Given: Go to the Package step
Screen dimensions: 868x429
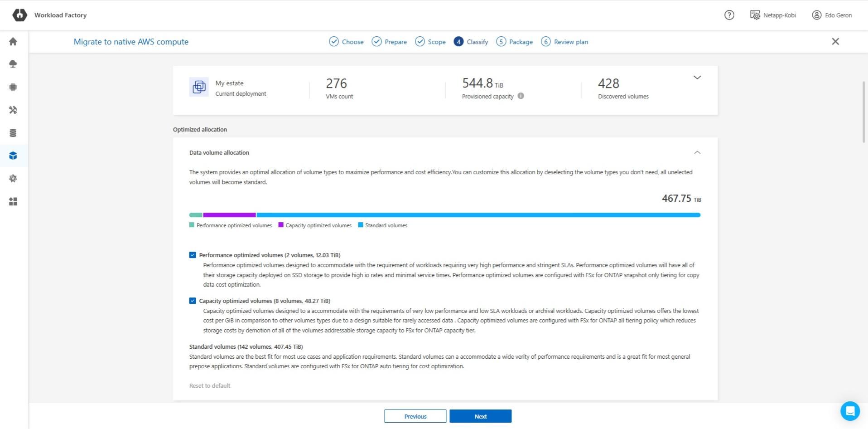Looking at the screenshot, I should [x=515, y=42].
